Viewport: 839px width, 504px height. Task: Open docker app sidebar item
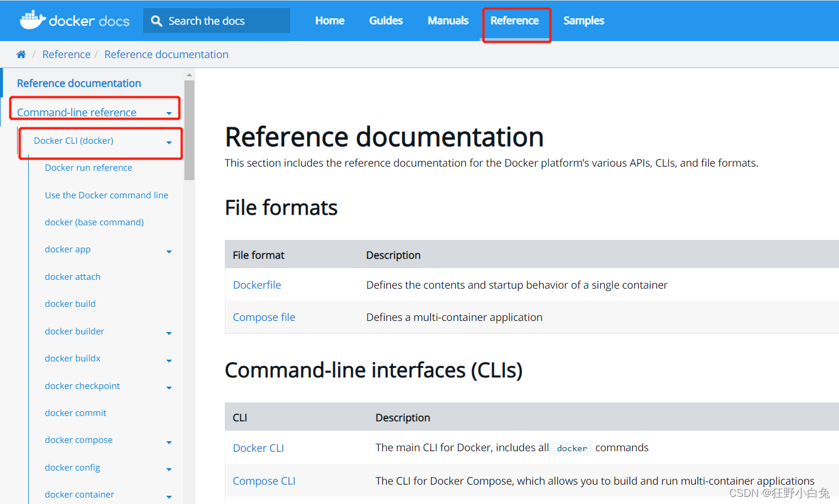(x=68, y=249)
